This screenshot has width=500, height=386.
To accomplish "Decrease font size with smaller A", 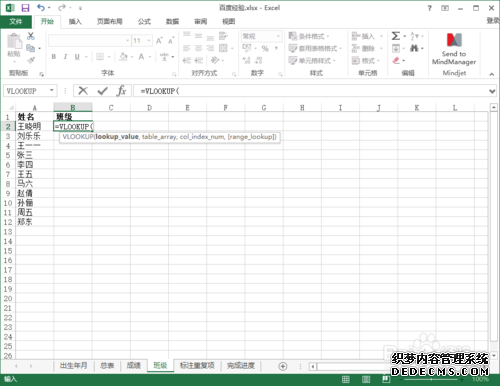I will pos(171,41).
